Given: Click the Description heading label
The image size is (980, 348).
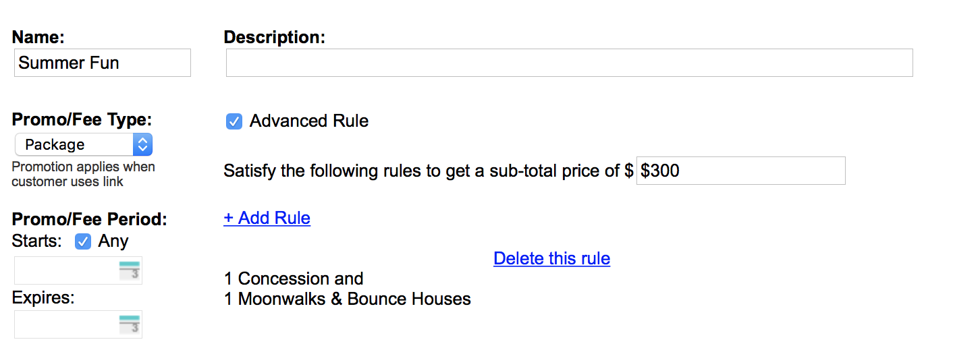Looking at the screenshot, I should click(x=275, y=37).
